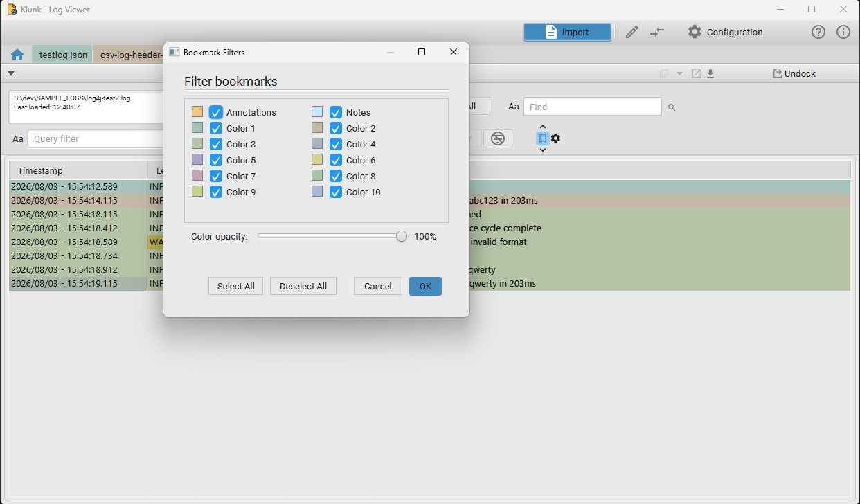
Task: Go to the Home tab icon
Action: point(17,55)
